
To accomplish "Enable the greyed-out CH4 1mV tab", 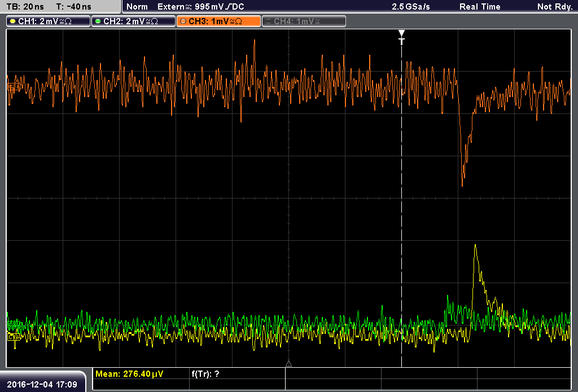I will tap(304, 21).
